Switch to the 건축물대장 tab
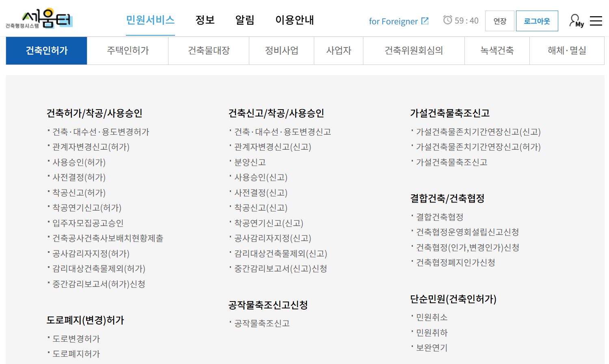This screenshot has width=609, height=364. 208,50
